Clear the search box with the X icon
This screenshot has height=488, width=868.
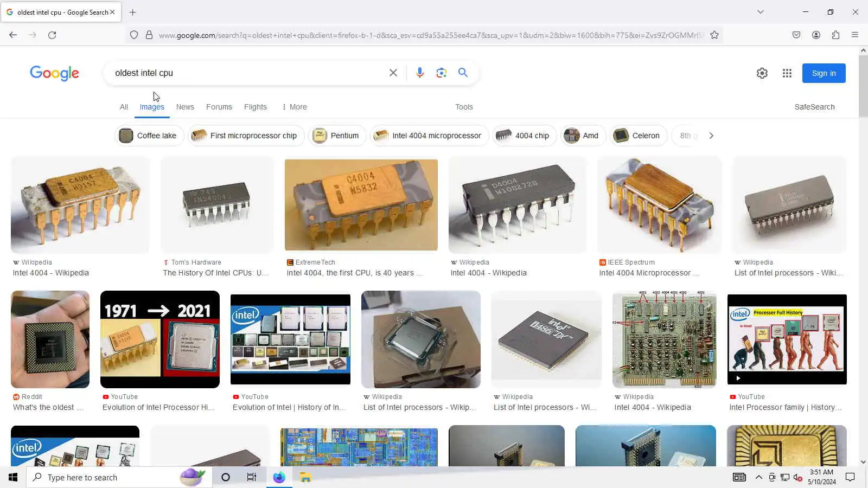pyautogui.click(x=393, y=73)
